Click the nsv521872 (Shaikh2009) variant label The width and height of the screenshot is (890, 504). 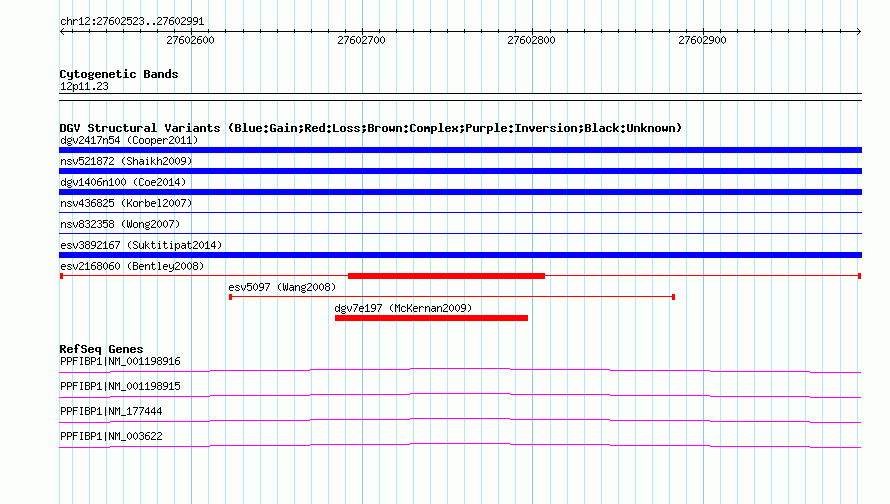[x=126, y=161]
